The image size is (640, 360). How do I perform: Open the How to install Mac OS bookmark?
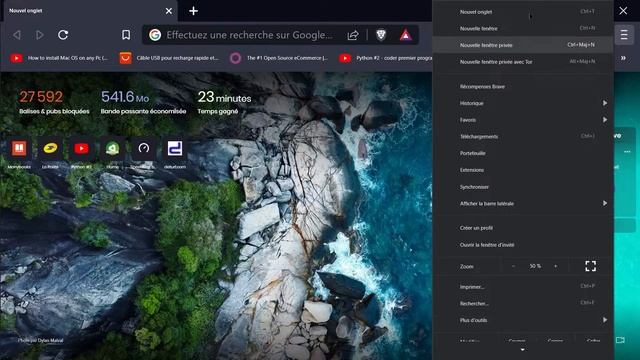pyautogui.click(x=59, y=58)
